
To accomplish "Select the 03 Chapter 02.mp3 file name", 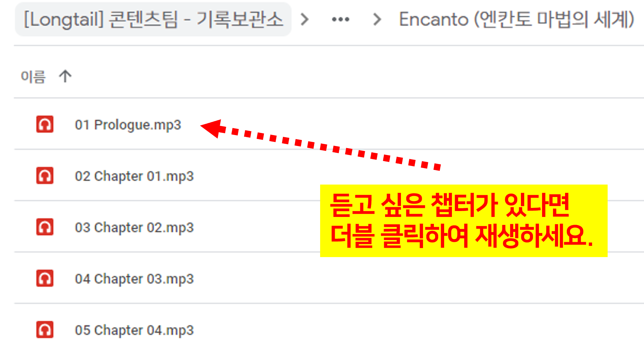I will click(x=134, y=228).
